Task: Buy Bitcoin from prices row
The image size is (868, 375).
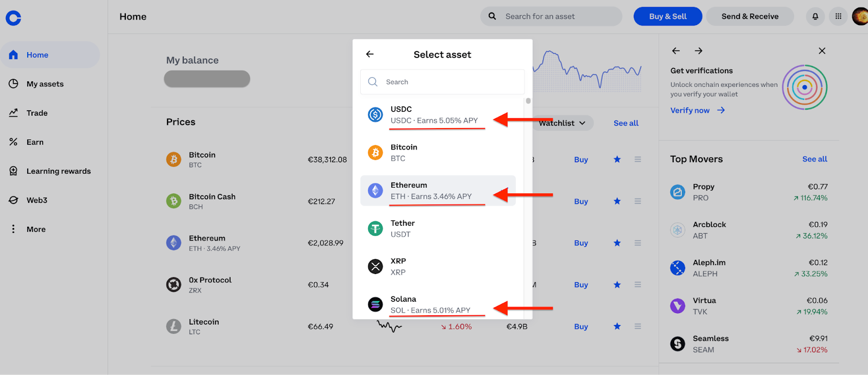Action: (x=581, y=160)
